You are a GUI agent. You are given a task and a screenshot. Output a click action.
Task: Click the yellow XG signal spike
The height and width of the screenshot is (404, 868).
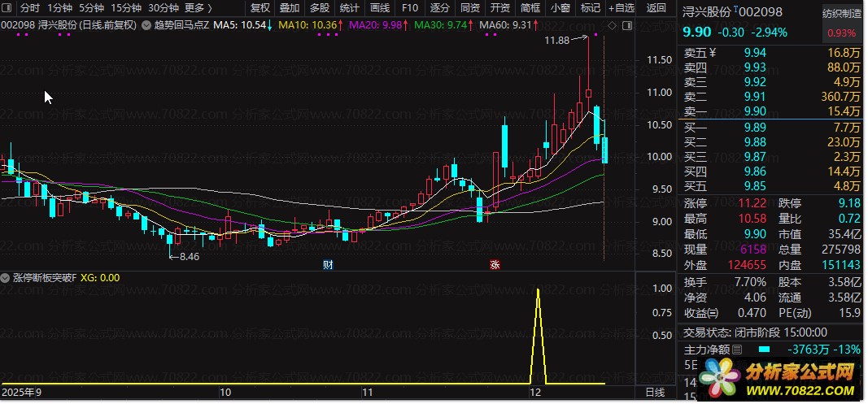pos(538,335)
